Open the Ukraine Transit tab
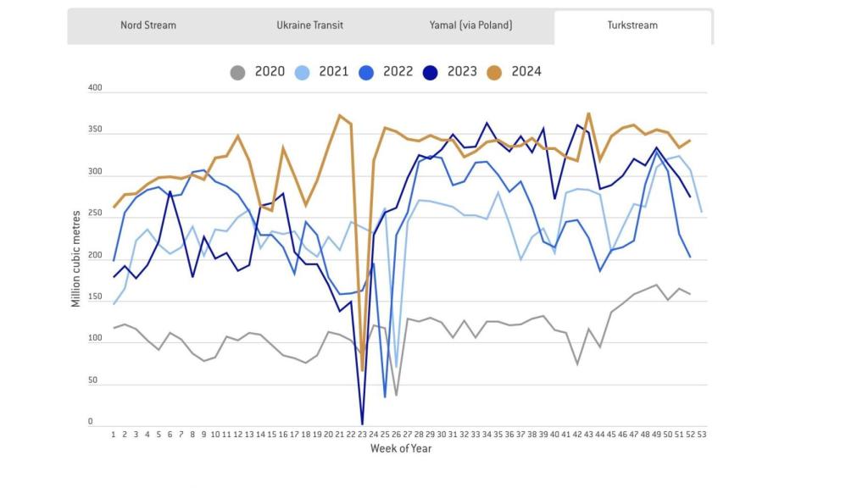The height and width of the screenshot is (488, 868). coord(310,25)
